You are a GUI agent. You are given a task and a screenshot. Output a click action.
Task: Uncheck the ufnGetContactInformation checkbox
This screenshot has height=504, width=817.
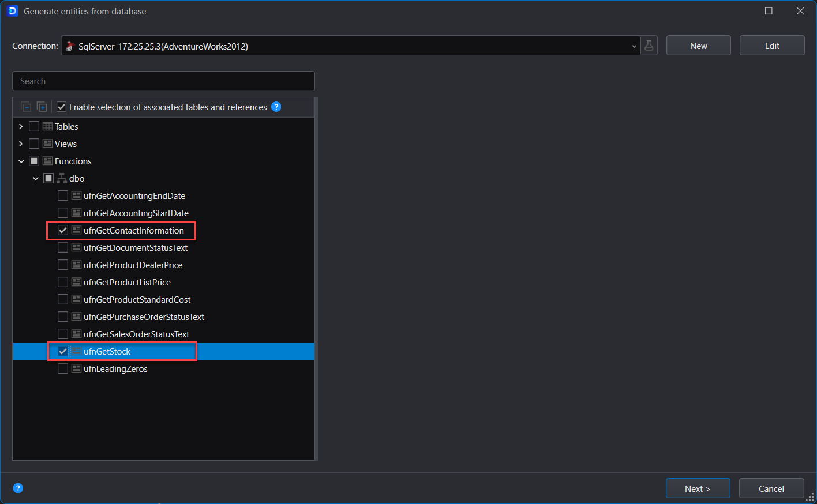pos(62,230)
